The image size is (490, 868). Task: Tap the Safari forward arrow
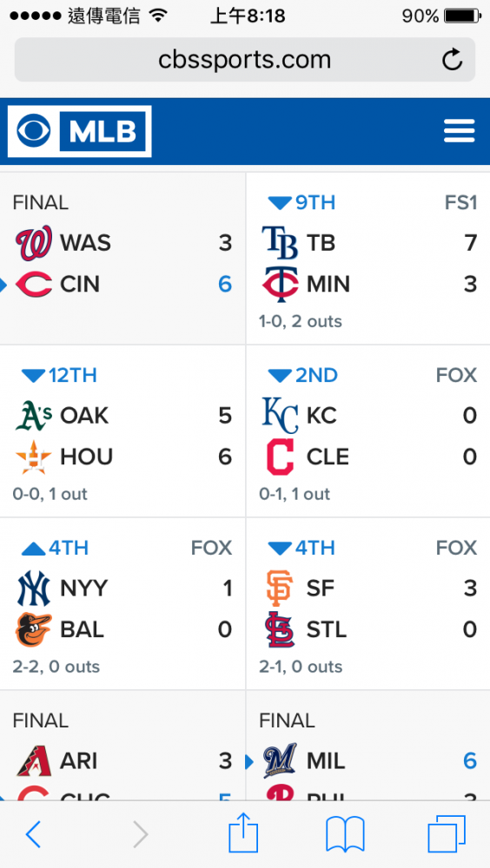pos(141,834)
